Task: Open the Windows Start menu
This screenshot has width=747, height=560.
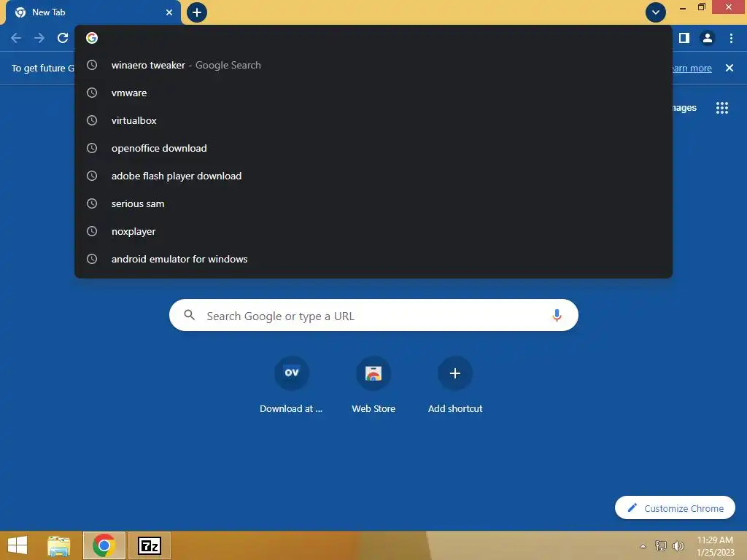Action: pyautogui.click(x=18, y=545)
